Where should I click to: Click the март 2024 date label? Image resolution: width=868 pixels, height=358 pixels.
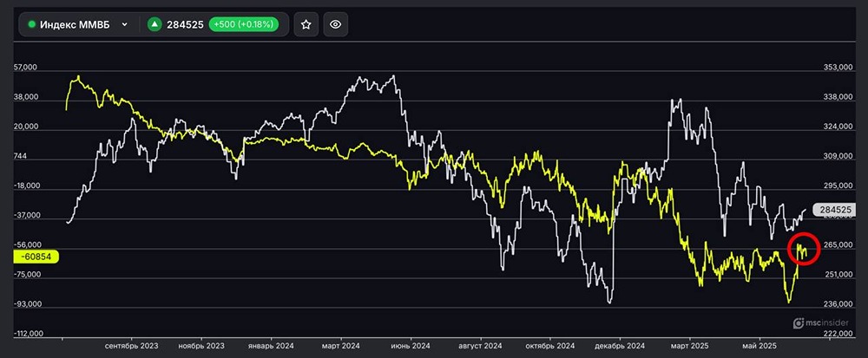point(340,346)
